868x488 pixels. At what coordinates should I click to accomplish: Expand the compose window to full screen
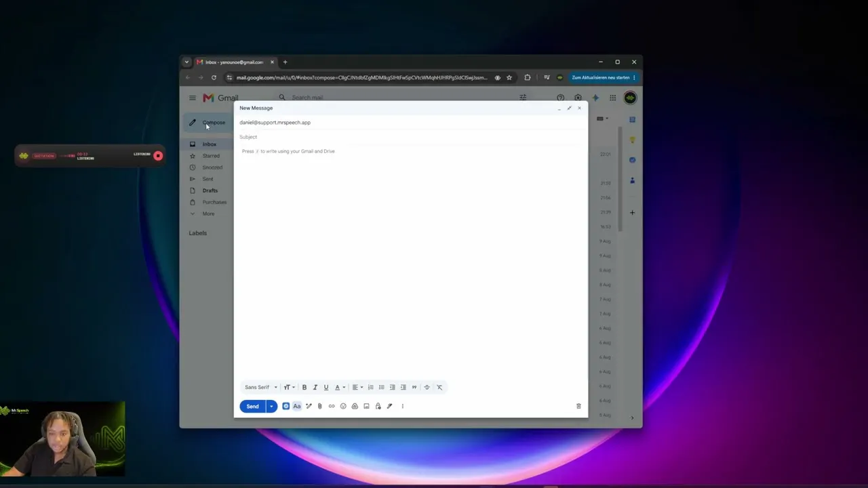click(x=569, y=108)
